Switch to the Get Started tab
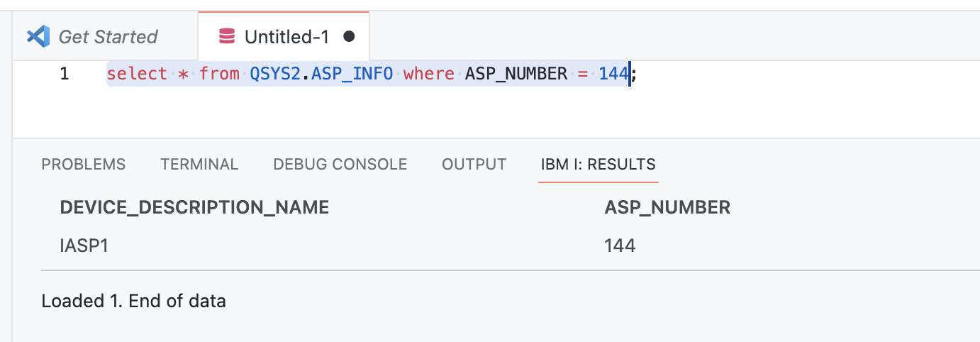The width and height of the screenshot is (980, 342). pos(107,36)
